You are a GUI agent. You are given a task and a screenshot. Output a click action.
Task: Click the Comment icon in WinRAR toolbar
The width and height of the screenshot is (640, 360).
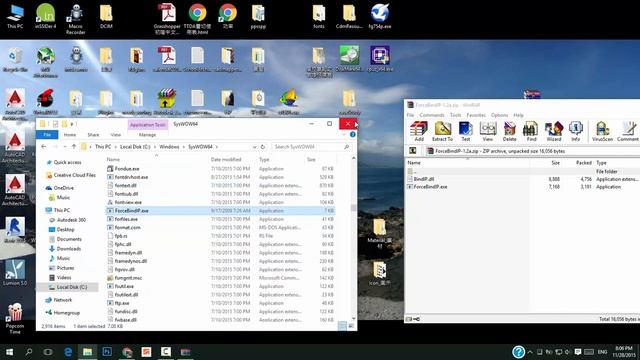point(628,131)
